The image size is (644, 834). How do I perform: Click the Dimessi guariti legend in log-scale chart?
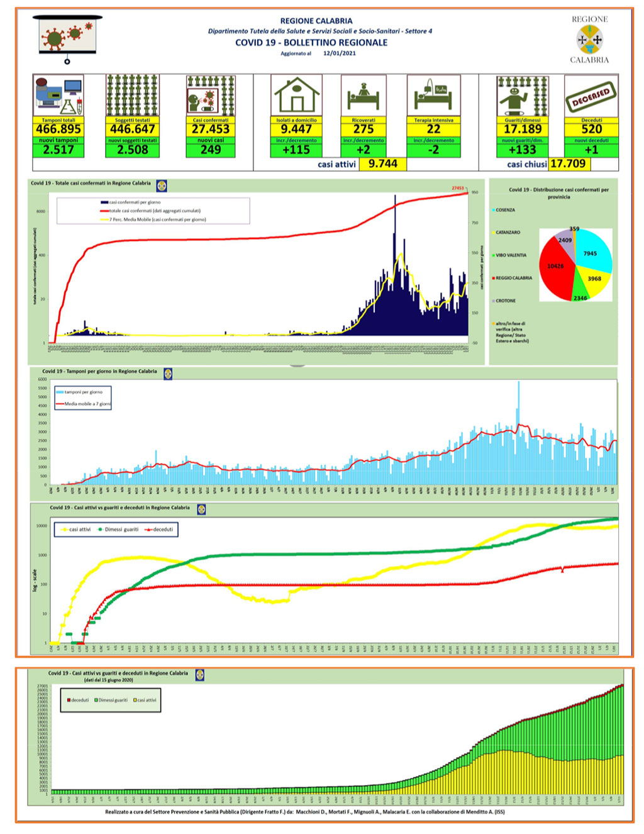[118, 530]
